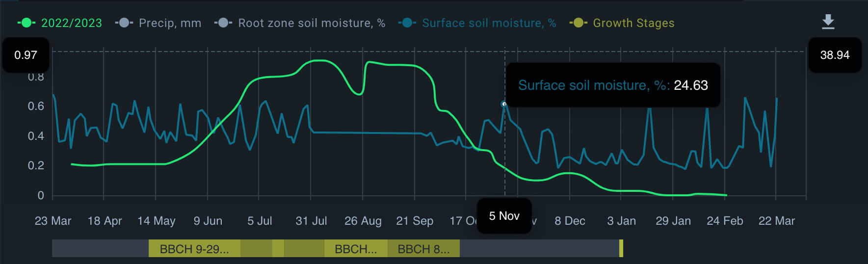The image size is (868, 264).
Task: Click the 5 Nov date label tooltip
Action: click(x=504, y=216)
